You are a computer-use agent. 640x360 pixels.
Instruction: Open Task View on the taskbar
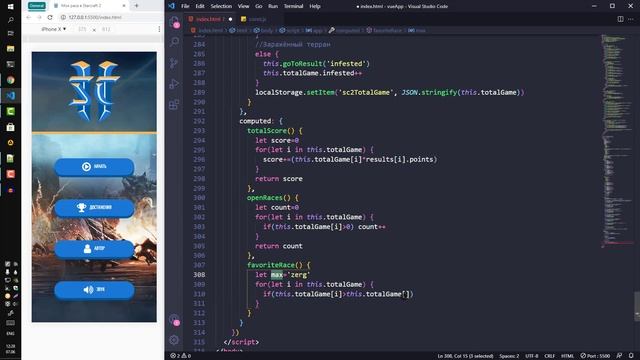pyautogui.click(x=11, y=33)
